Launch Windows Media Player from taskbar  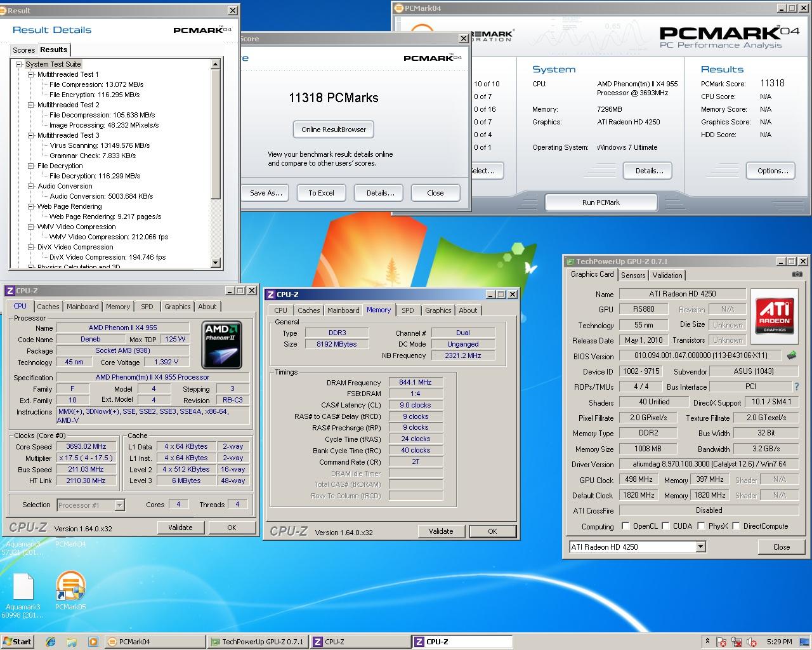point(93,642)
